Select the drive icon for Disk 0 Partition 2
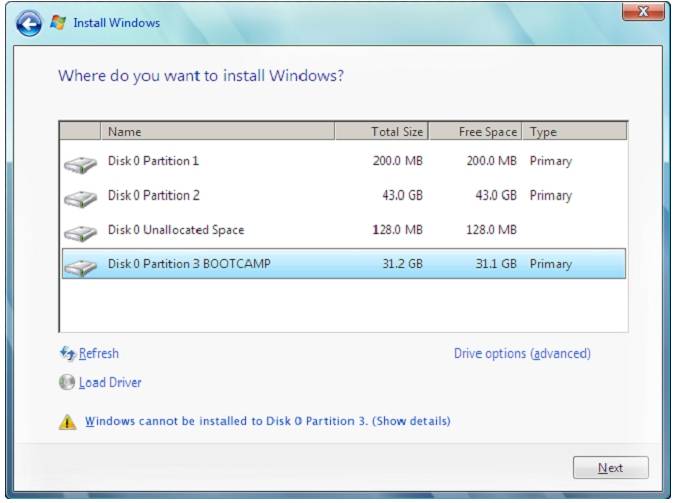This screenshot has width=678, height=503. 80,198
